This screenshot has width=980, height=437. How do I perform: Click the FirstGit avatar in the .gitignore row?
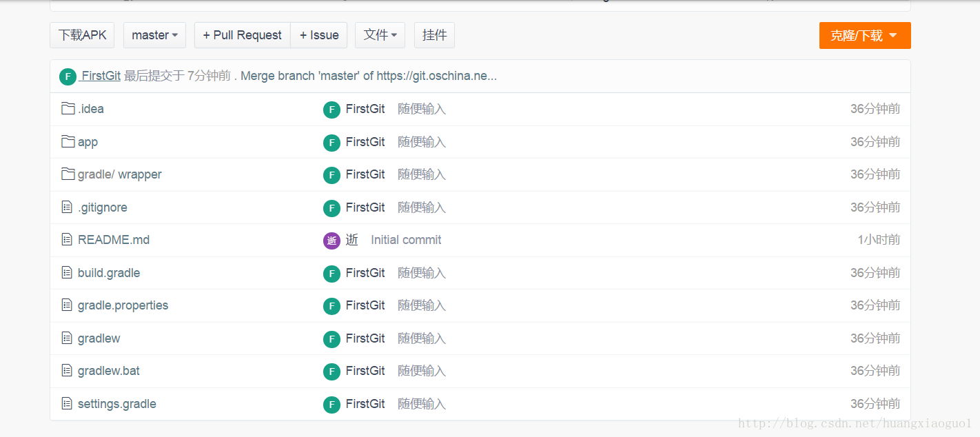coord(331,208)
